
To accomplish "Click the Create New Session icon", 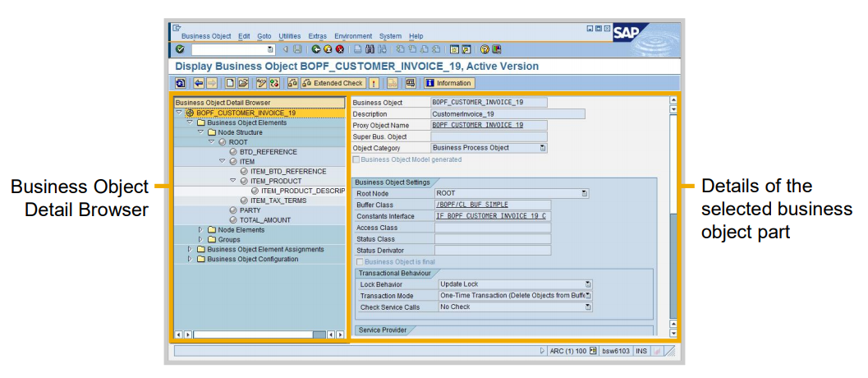I will [x=454, y=49].
